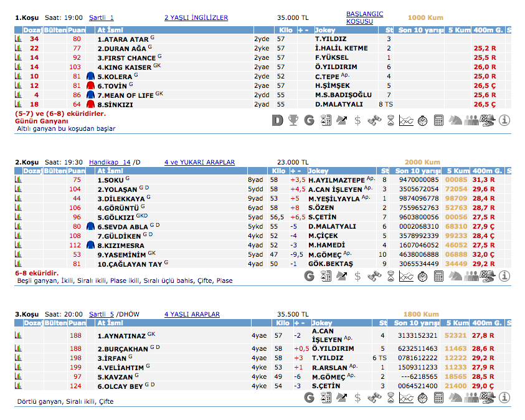Open the binoculars icon for race 1

coord(374,120)
